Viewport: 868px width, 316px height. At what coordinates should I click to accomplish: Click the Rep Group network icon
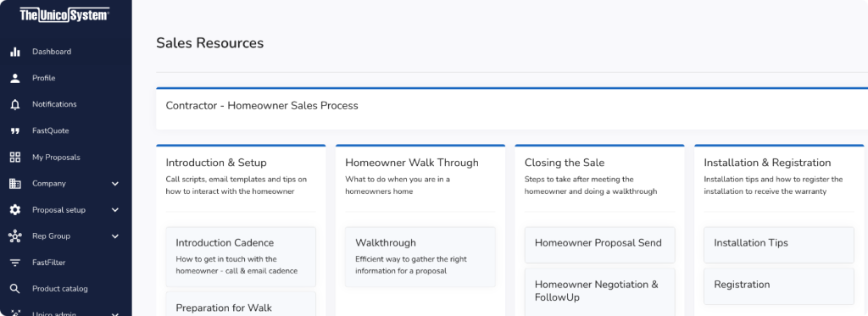coord(15,236)
